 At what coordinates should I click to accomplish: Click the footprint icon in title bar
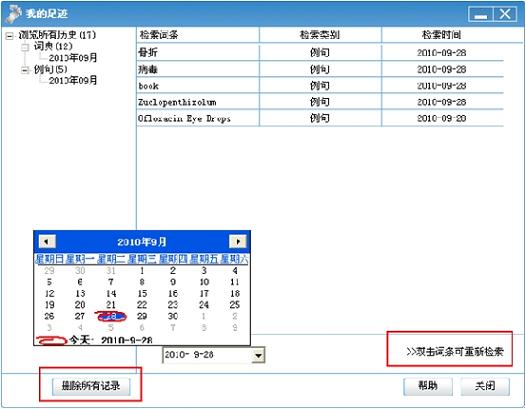pyautogui.click(x=13, y=14)
